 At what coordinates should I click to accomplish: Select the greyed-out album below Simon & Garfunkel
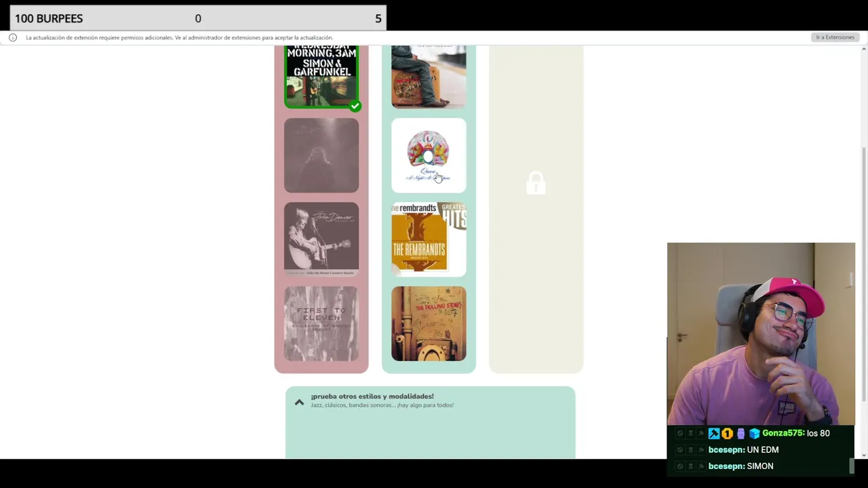coord(321,155)
